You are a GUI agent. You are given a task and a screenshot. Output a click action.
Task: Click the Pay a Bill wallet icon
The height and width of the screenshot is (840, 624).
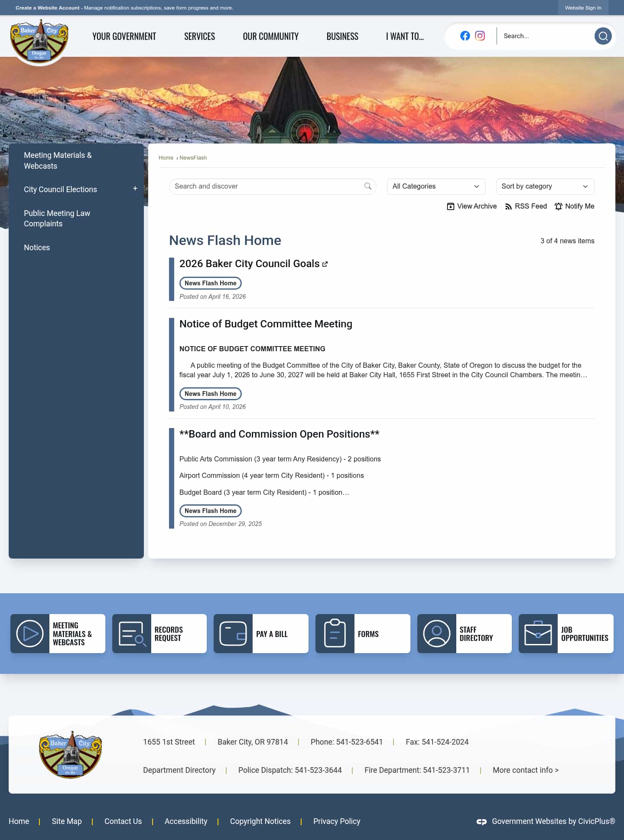click(233, 634)
